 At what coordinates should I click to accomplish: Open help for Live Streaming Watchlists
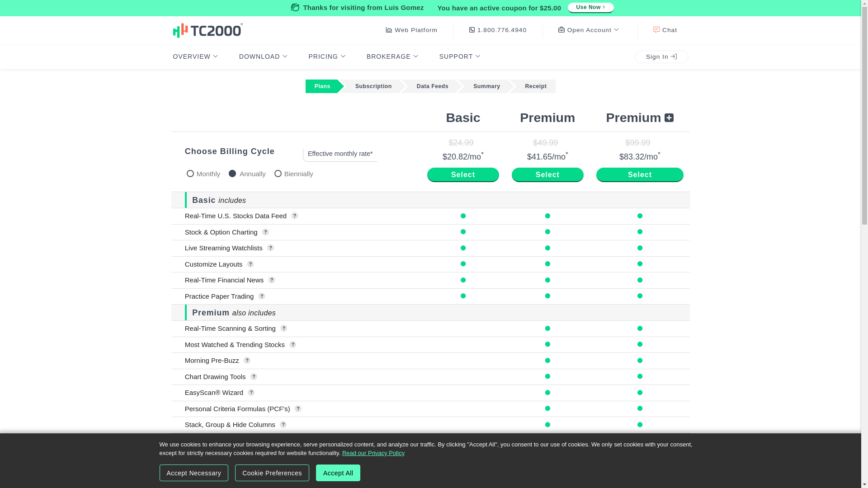pyautogui.click(x=270, y=248)
